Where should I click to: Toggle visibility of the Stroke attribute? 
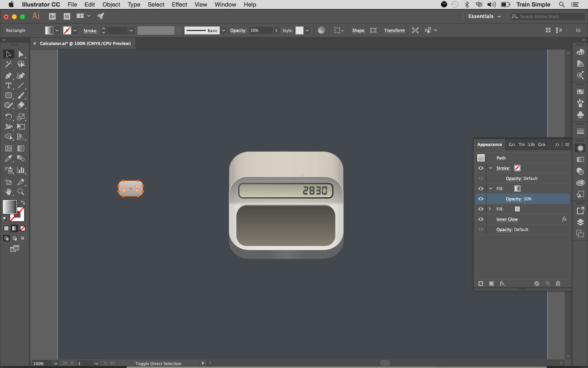point(481,168)
